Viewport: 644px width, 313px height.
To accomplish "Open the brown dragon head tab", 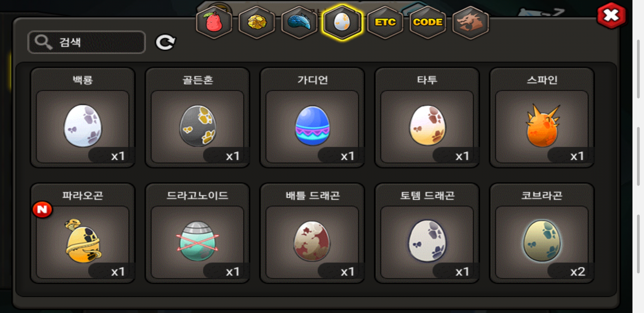I will point(471,22).
